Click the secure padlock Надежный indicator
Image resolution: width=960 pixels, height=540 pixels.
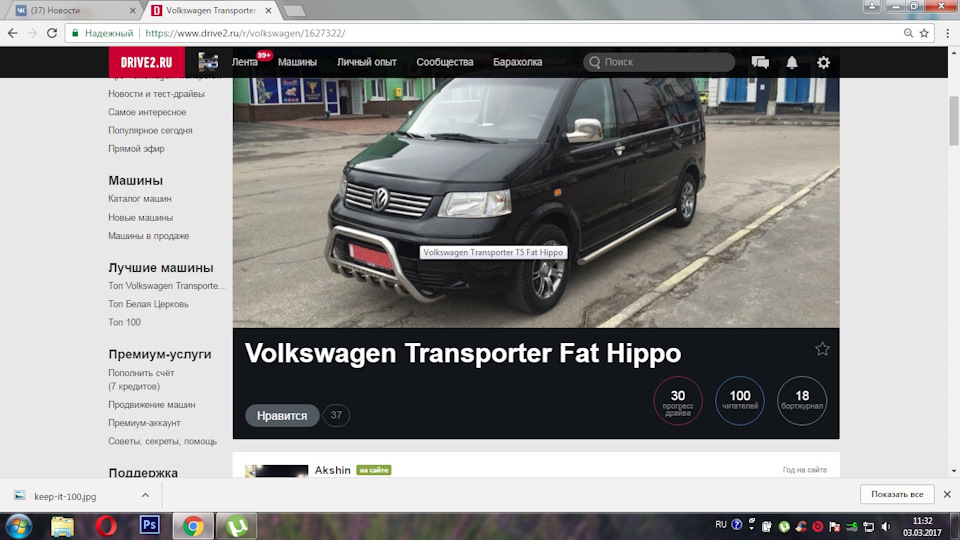(102, 33)
